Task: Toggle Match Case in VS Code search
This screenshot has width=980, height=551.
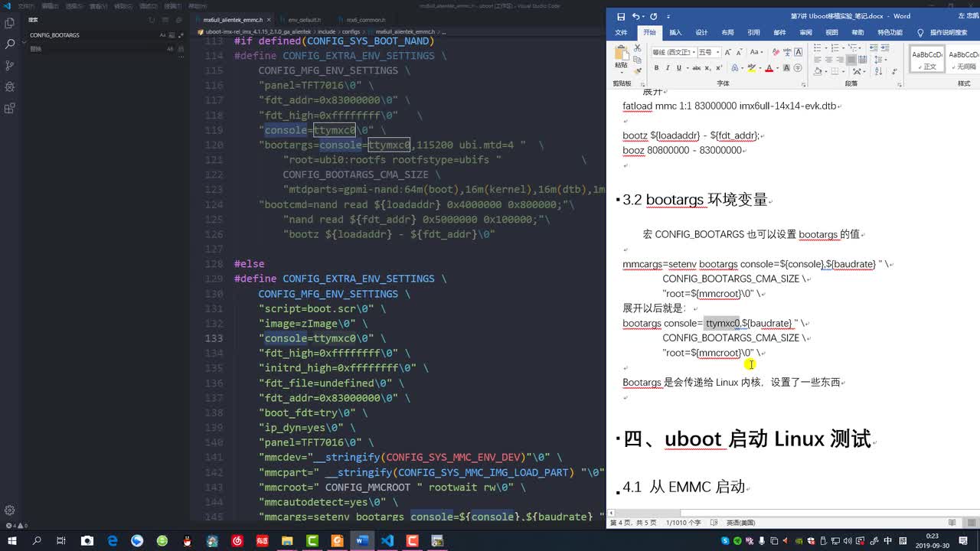Action: [x=162, y=35]
